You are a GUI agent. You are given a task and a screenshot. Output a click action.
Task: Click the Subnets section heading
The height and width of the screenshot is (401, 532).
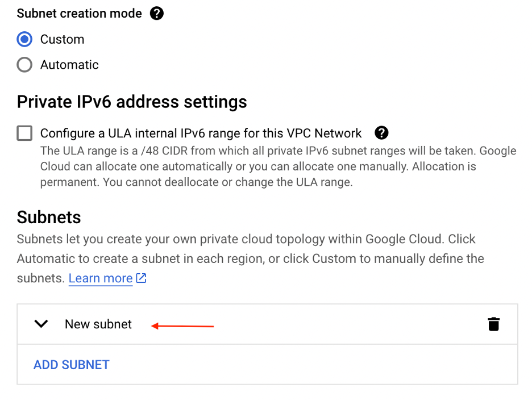coord(49,217)
